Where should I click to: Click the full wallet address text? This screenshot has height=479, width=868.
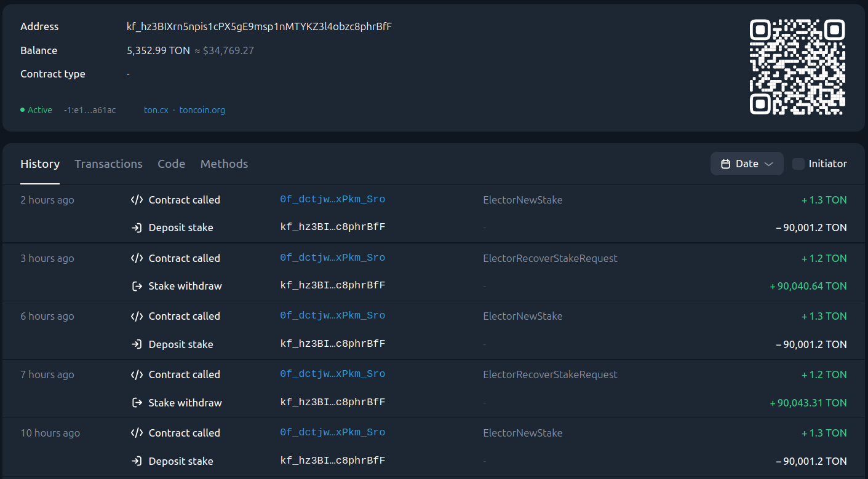(259, 27)
